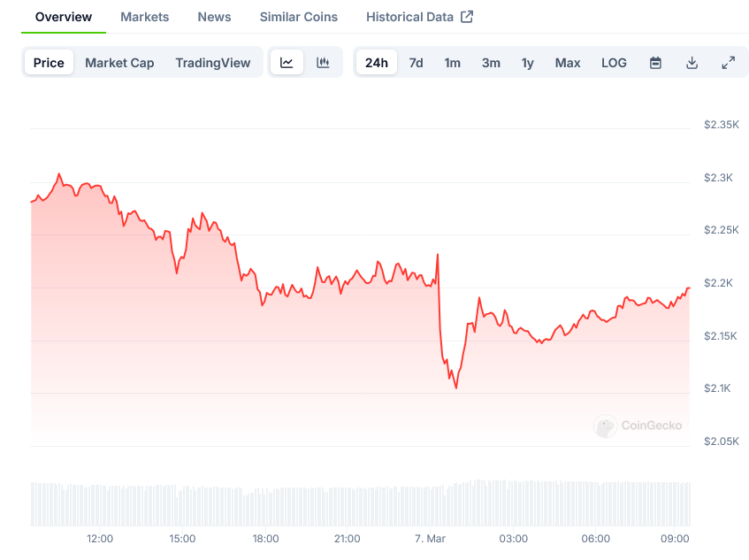This screenshot has height=560, width=749.
Task: Switch chart to TradingView mode
Action: [x=212, y=63]
